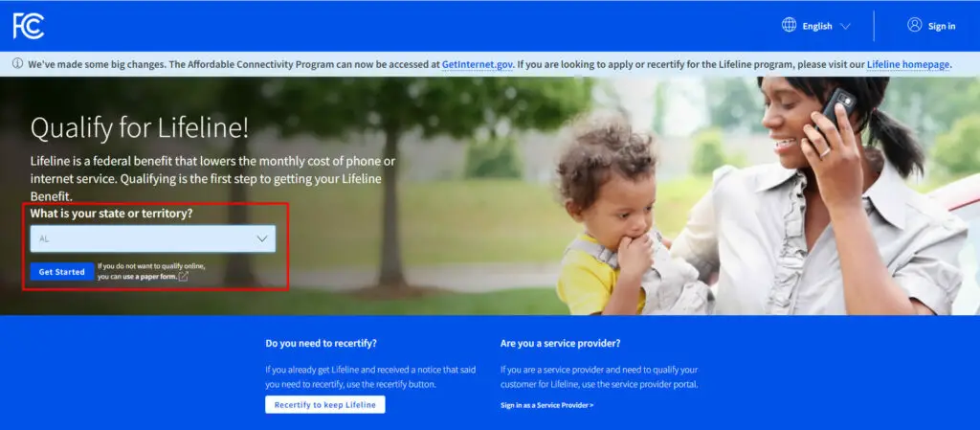Click the Qualify for Lifeline heading
Viewport: 980px width, 430px height.
coord(140,128)
